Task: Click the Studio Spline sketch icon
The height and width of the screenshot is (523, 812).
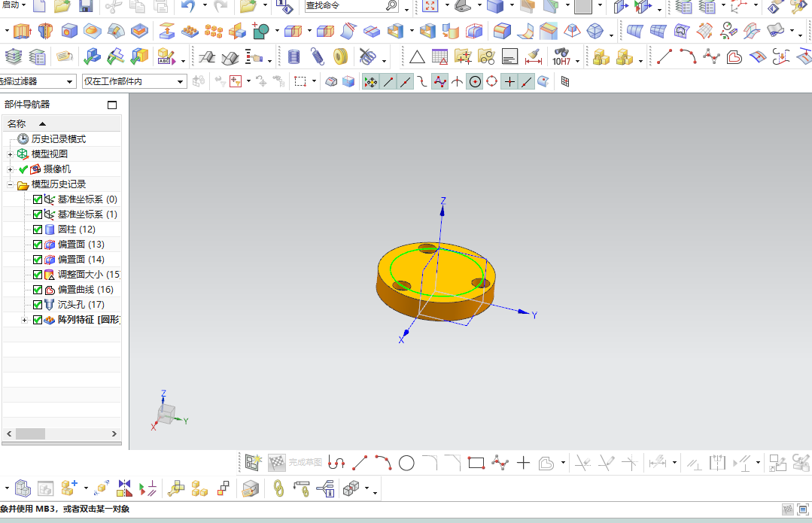Action: 500,463
